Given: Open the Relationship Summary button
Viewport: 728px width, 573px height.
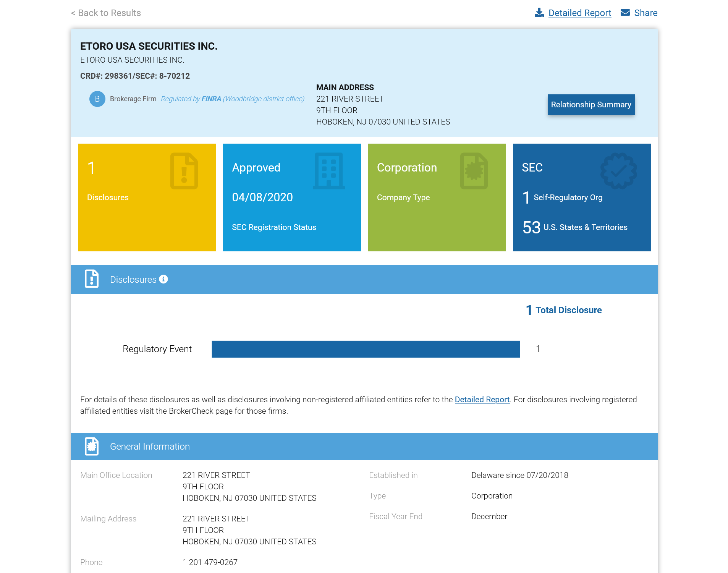Looking at the screenshot, I should [590, 105].
